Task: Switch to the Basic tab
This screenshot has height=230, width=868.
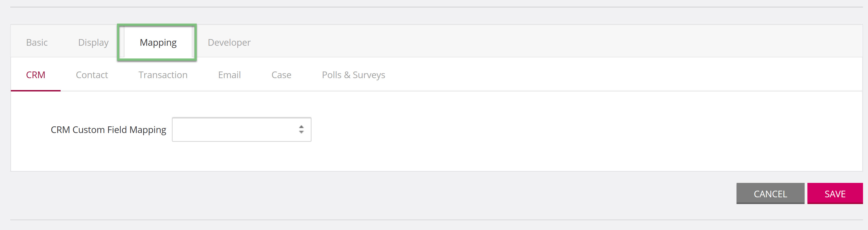Action: (37, 42)
